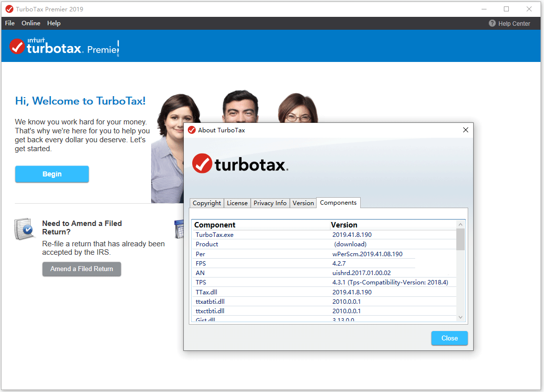Switch to the Version tab
Viewport: 544px width, 392px height.
point(303,203)
